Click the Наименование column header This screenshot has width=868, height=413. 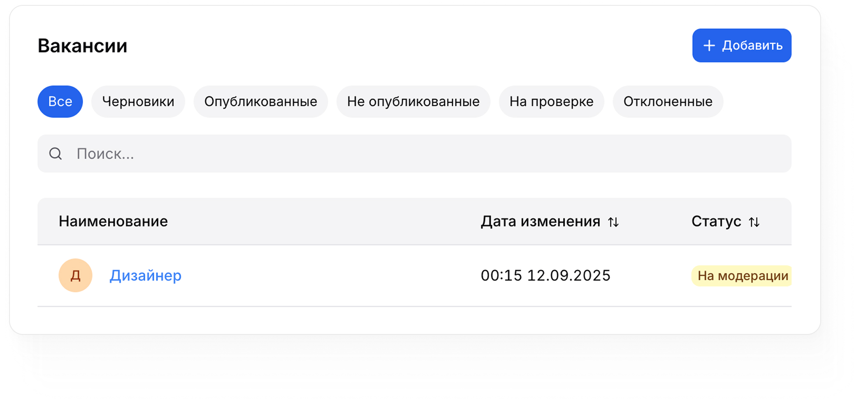pos(113,222)
